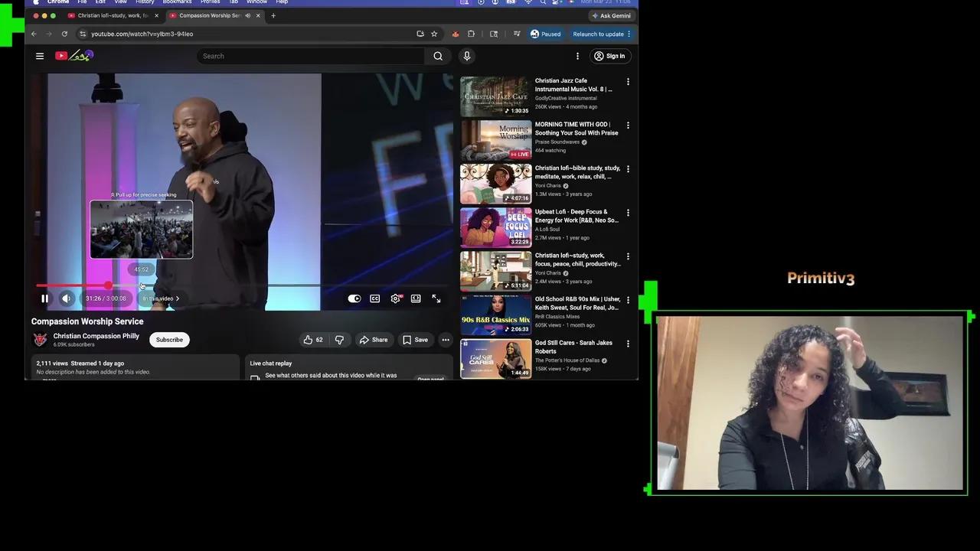
Task: Open the playback settings gear
Action: click(x=395, y=298)
